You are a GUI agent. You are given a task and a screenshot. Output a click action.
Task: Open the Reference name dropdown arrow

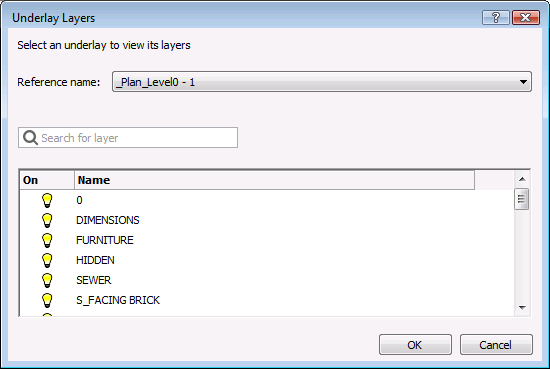pyautogui.click(x=523, y=82)
